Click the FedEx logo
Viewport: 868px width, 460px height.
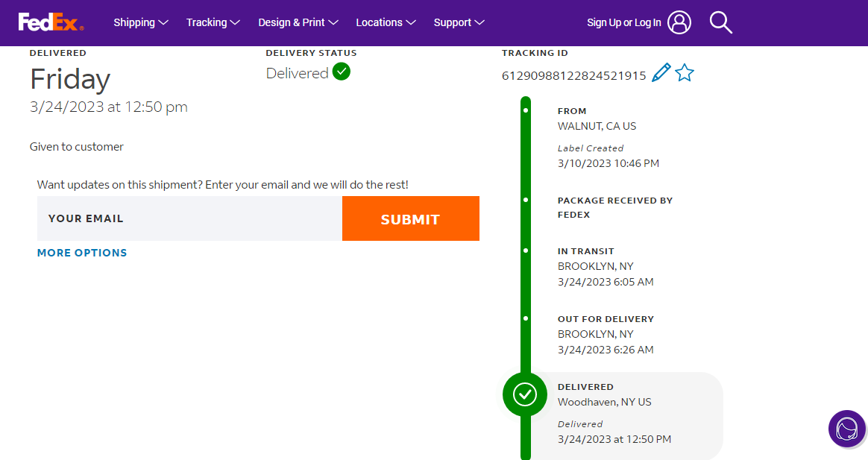coord(51,22)
